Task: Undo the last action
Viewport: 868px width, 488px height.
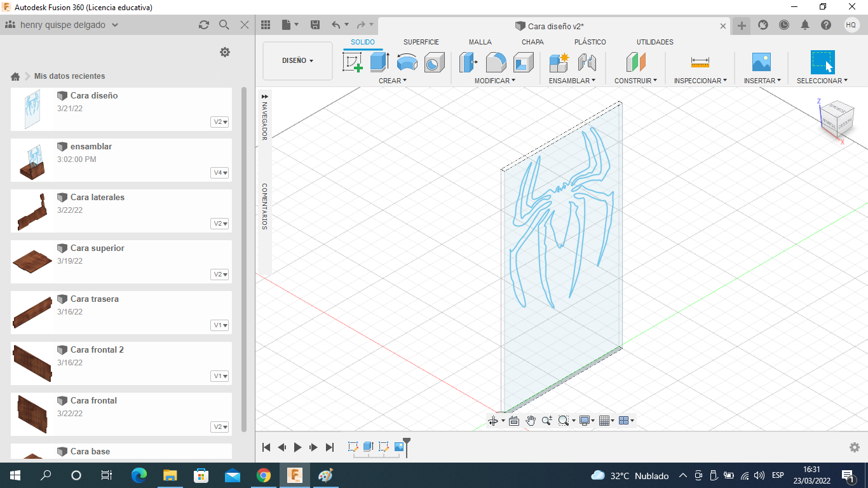Action: pos(336,25)
